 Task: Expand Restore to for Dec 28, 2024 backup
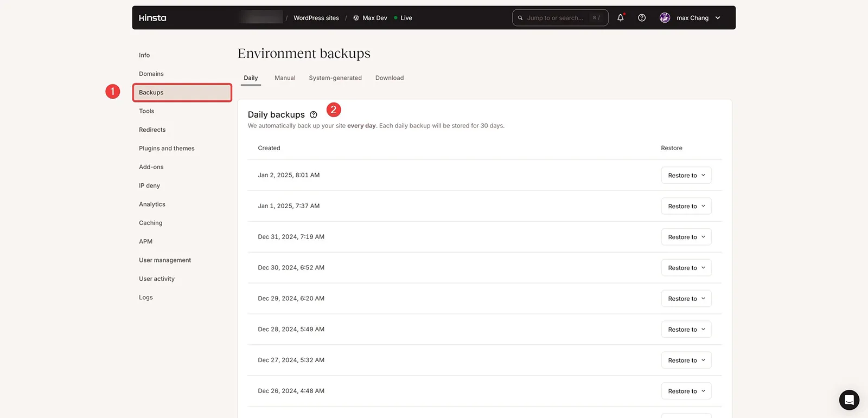pos(686,329)
